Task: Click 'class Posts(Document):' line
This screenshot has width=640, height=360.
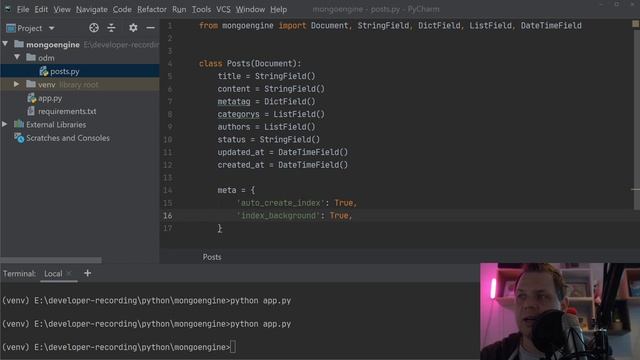Action: click(x=250, y=63)
